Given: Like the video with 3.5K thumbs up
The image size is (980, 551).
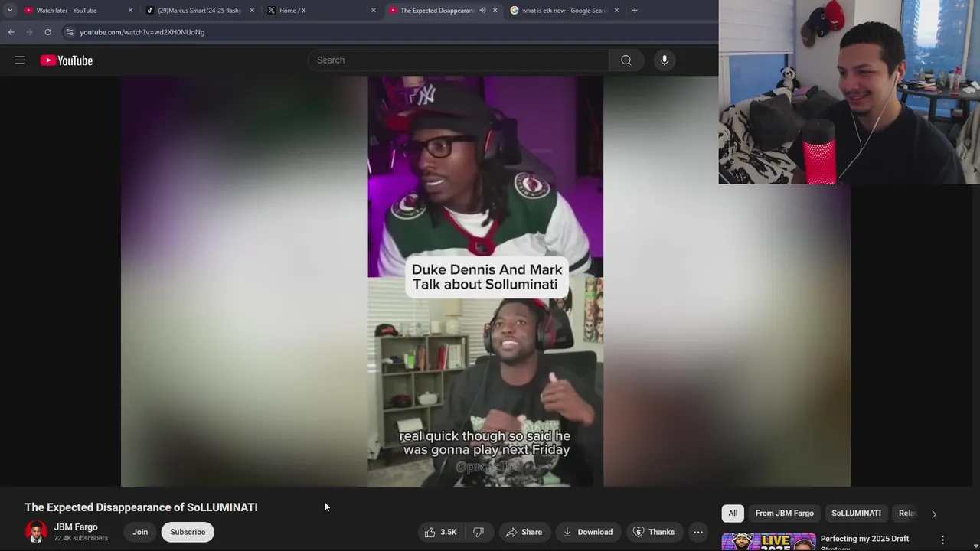Looking at the screenshot, I should click(x=440, y=532).
